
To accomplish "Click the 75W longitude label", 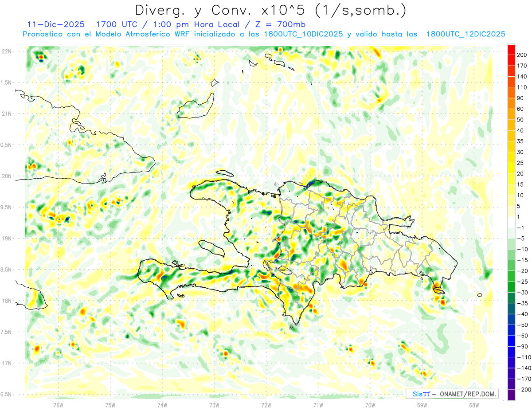I will [x=110, y=405].
